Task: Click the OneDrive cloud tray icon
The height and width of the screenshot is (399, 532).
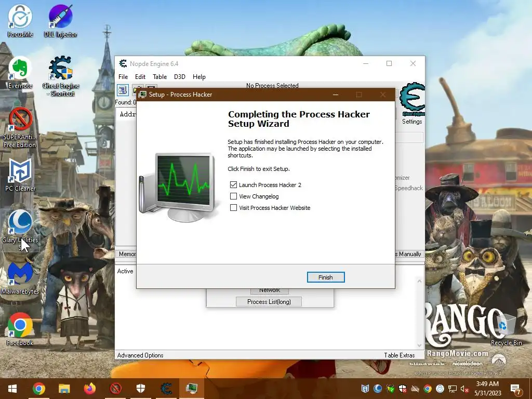Action: click(415, 389)
